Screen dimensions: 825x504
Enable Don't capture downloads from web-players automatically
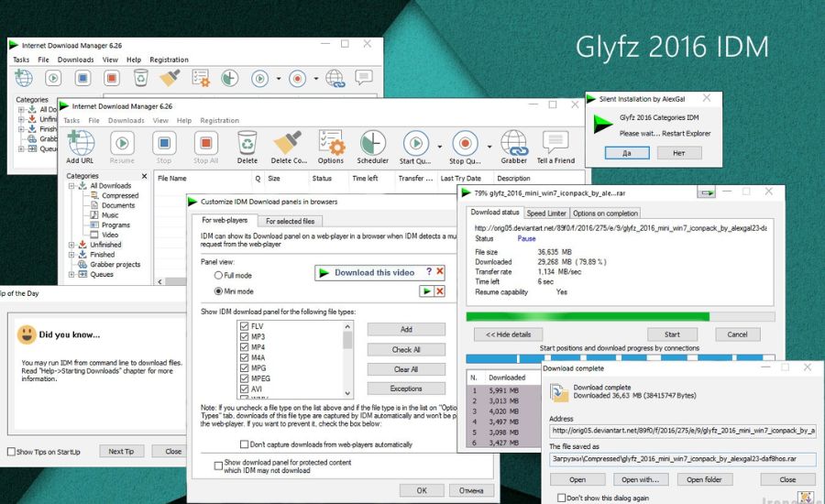(244, 444)
